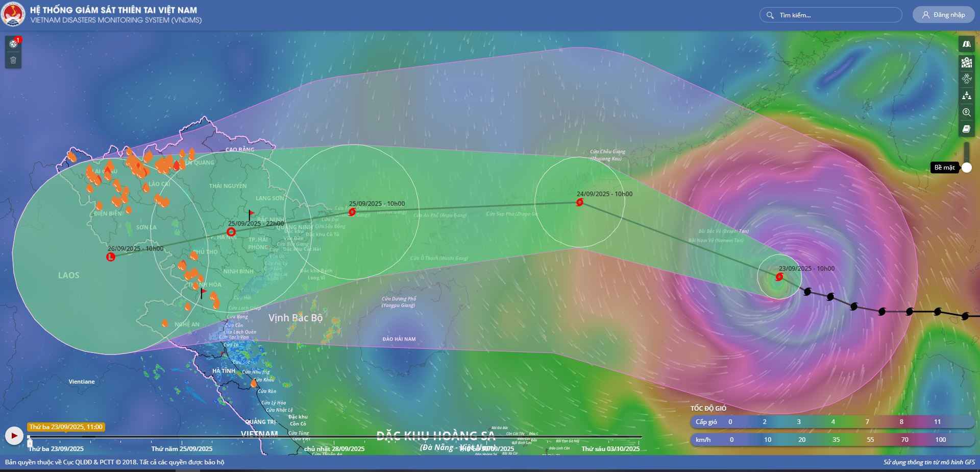Open the map layers pin icon
This screenshot has height=472, width=980.
[966, 62]
